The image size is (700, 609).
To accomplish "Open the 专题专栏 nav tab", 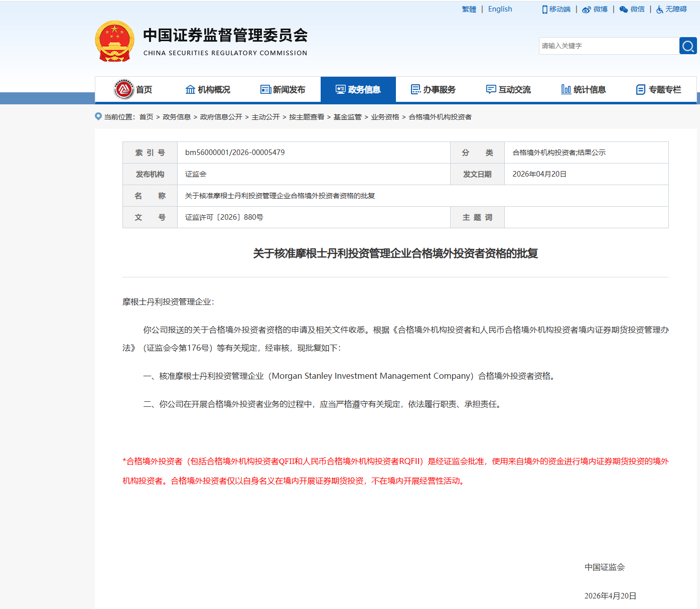I will (659, 89).
